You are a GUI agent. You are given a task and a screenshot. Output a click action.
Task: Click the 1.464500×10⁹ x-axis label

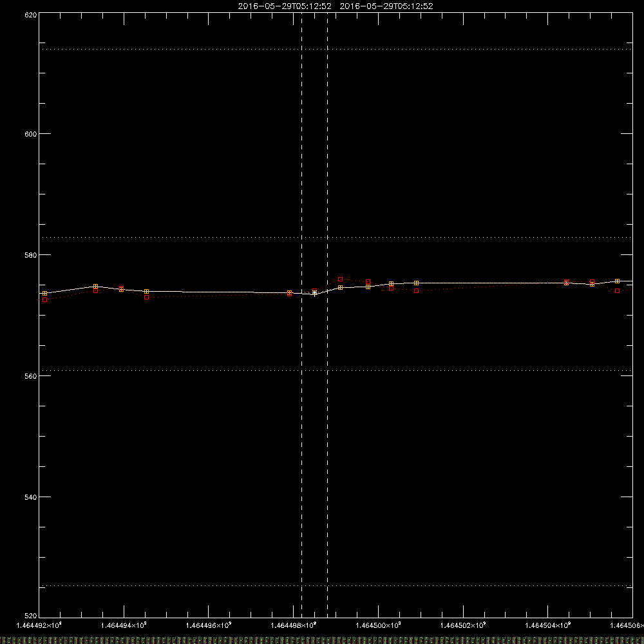pos(378,625)
